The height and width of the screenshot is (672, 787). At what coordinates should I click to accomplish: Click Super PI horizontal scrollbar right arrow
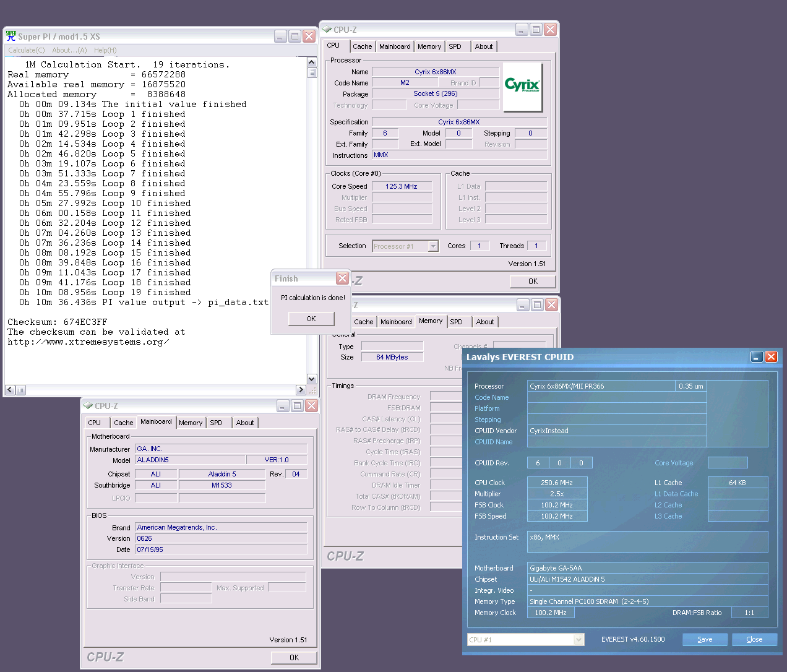pos(301,390)
